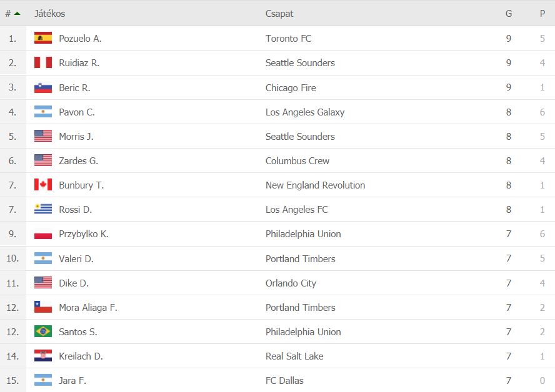The image size is (555, 392).
Task: Click the Brazil flag beside Santos S.
Action: (x=43, y=331)
